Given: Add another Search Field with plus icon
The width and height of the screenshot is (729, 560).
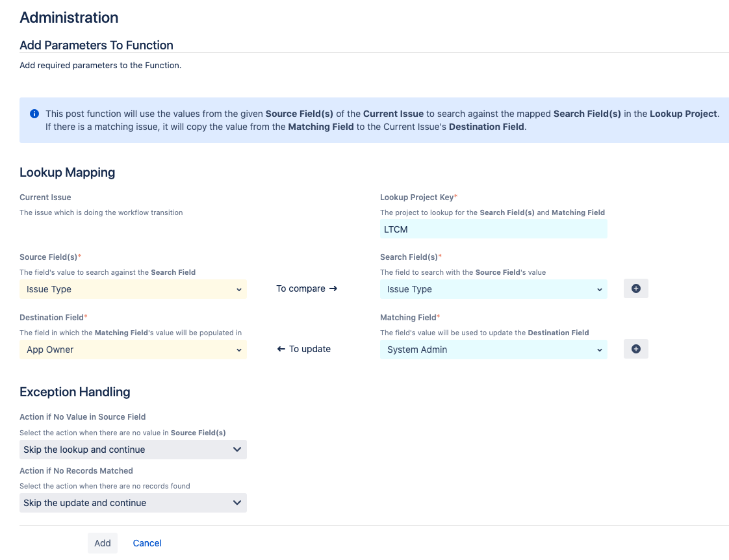Looking at the screenshot, I should coord(635,288).
